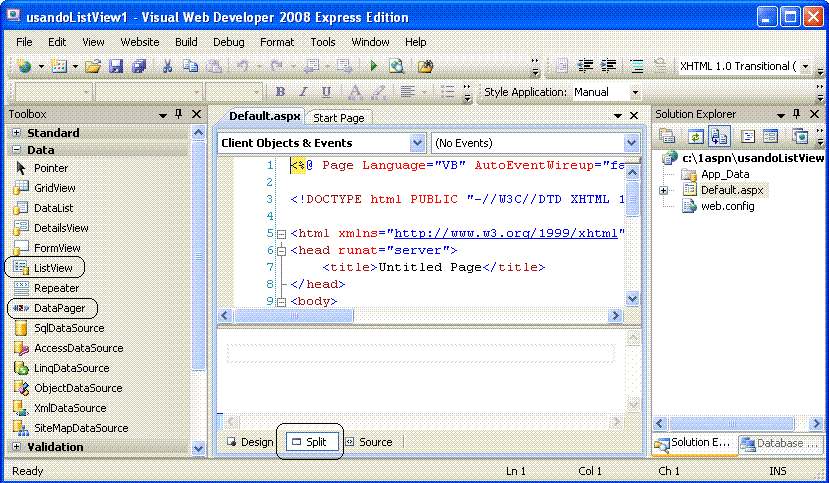Click the div placeholder in design pane
Screen dimensions: 829x483
421,353
